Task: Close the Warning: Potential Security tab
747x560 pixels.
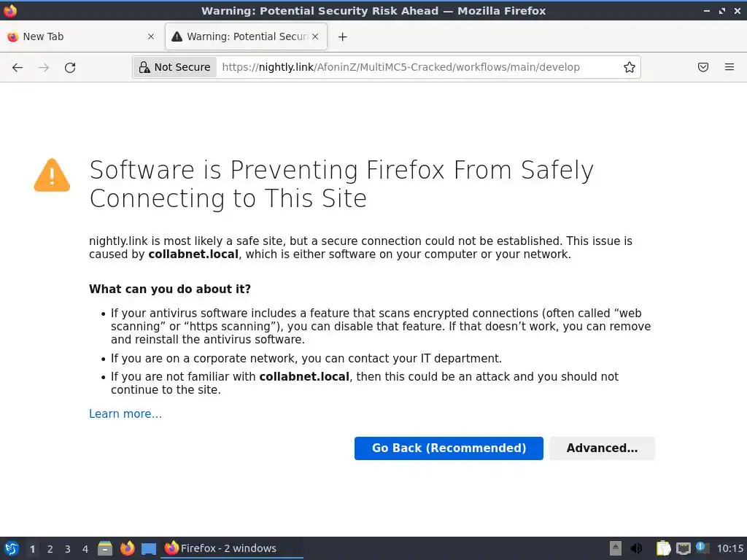Action: pos(315,36)
